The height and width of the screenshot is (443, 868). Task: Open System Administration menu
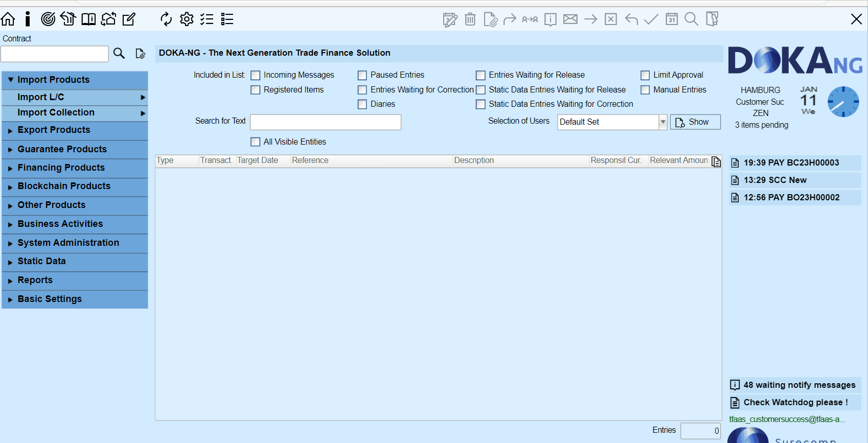[x=75, y=243]
